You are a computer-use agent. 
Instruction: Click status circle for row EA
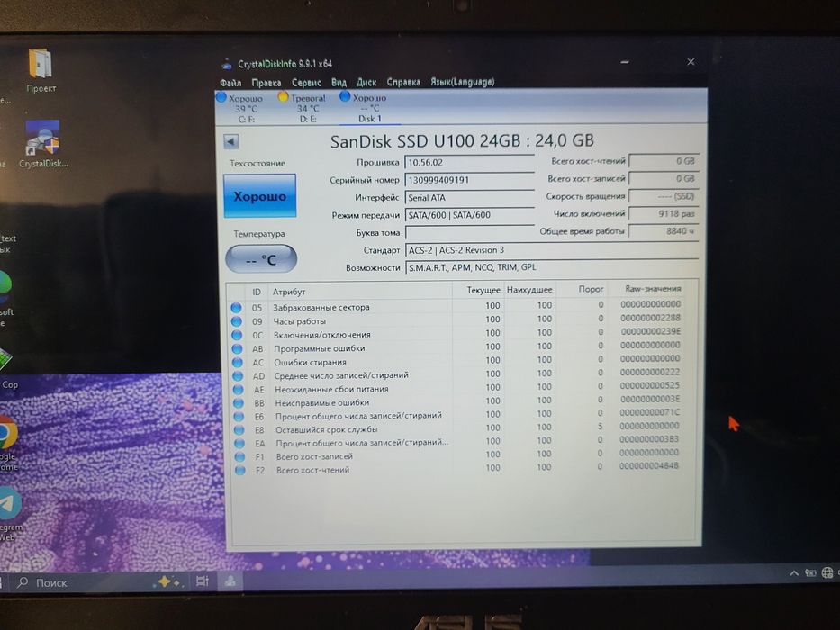(x=239, y=444)
